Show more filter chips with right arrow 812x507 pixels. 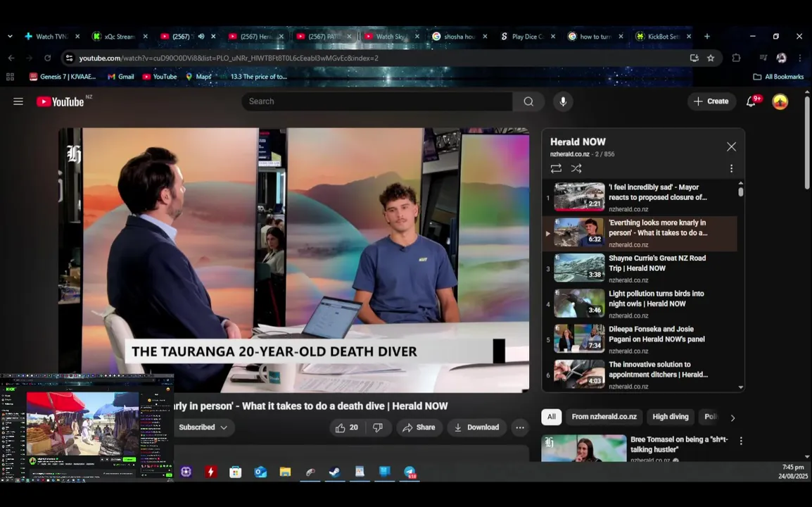732,418
